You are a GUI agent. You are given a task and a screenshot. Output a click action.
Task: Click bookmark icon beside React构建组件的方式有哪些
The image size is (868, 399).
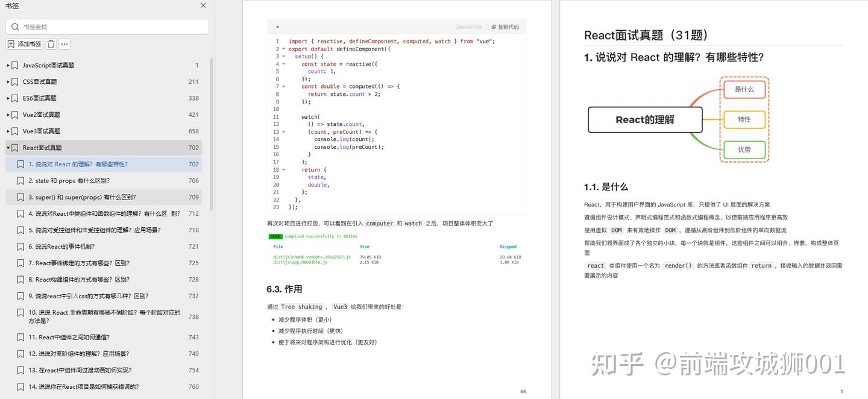coord(21,280)
